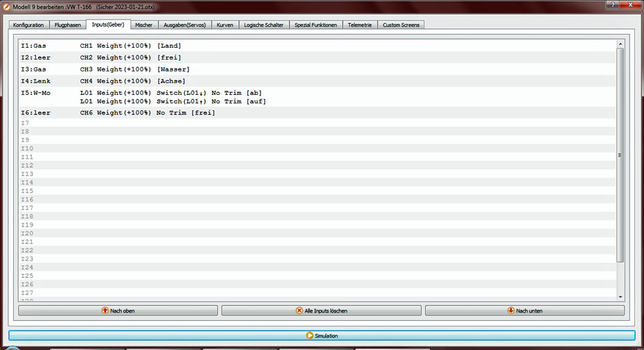Click the red X icon on Alle Inputs löschen

coord(299,310)
